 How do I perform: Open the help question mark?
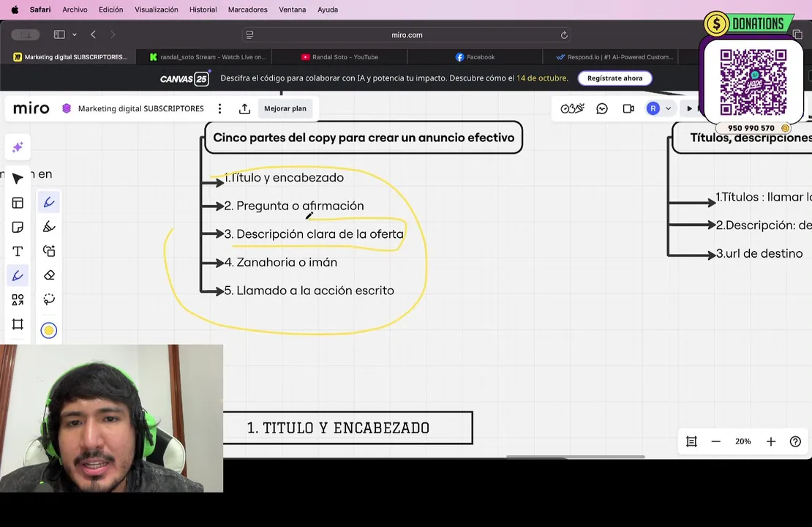click(795, 441)
